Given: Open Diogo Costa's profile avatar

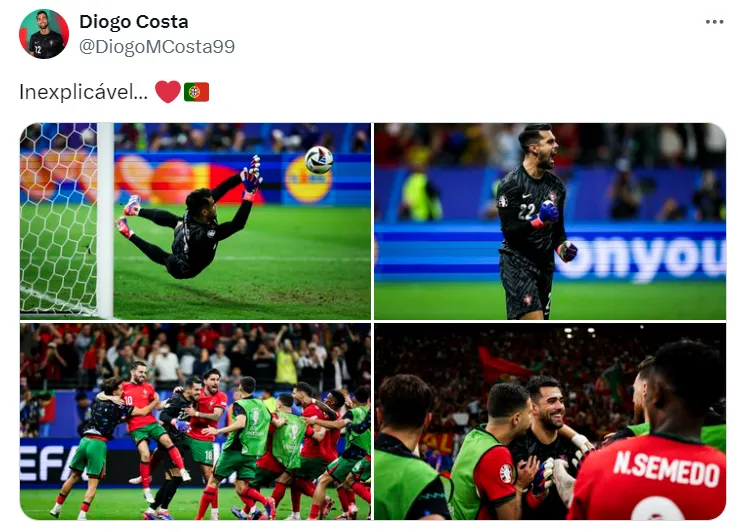Looking at the screenshot, I should (44, 33).
